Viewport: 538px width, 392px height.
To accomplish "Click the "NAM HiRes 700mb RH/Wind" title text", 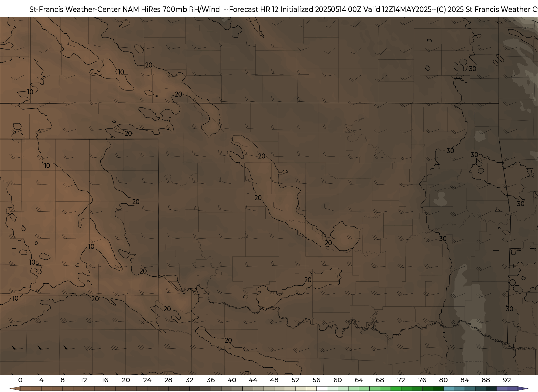I will coord(171,10).
